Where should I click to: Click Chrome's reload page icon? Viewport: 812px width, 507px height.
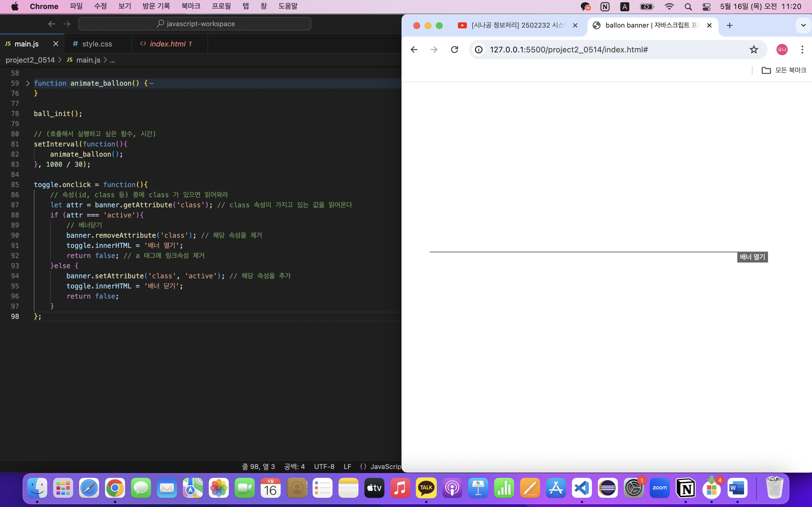click(x=454, y=50)
